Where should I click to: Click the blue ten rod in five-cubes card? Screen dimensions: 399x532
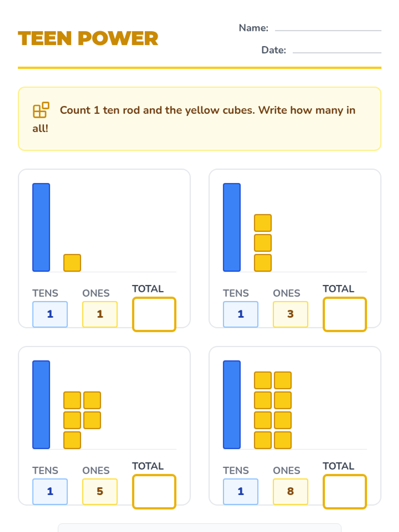point(41,404)
